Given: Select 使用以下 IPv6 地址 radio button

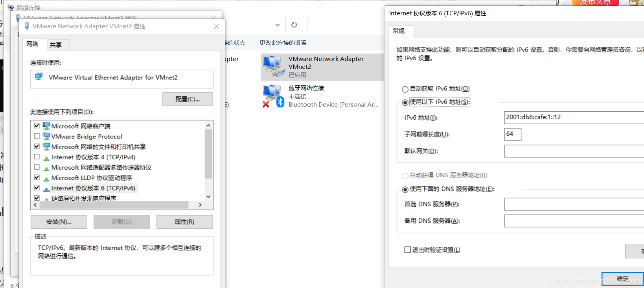Looking at the screenshot, I should point(405,102).
